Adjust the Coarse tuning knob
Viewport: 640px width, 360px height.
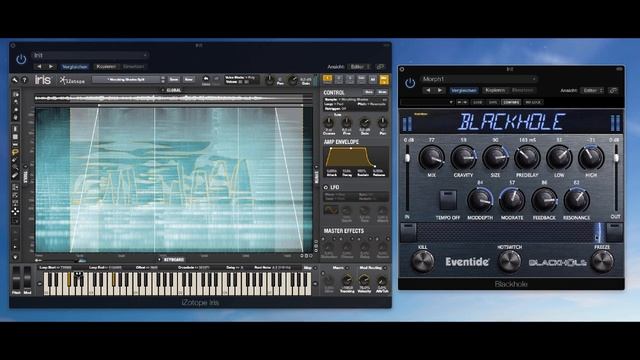click(329, 123)
